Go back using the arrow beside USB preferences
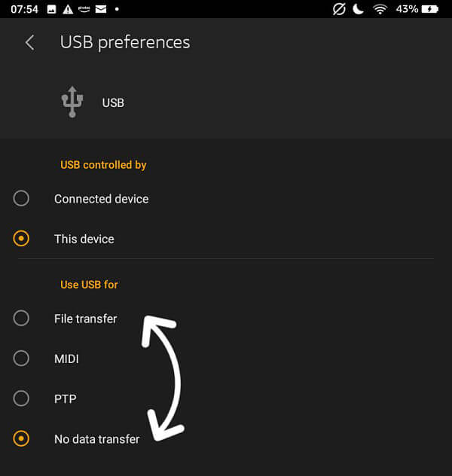This screenshot has width=452, height=476. tap(29, 42)
